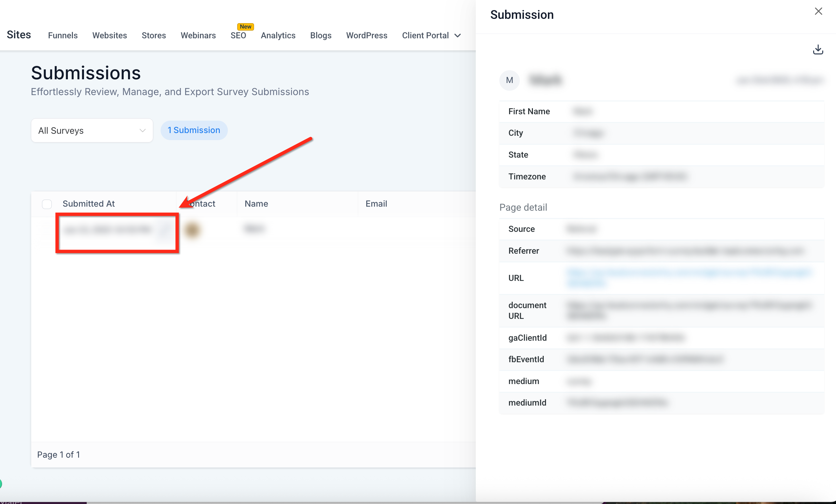Open the Stores section
Screen dimensions: 836x504
[x=153, y=35]
